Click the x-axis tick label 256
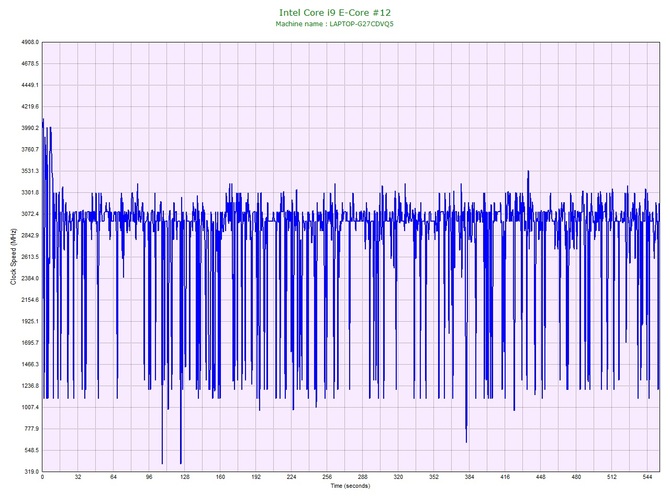Viewport: 670px width, 503px height. point(327,477)
